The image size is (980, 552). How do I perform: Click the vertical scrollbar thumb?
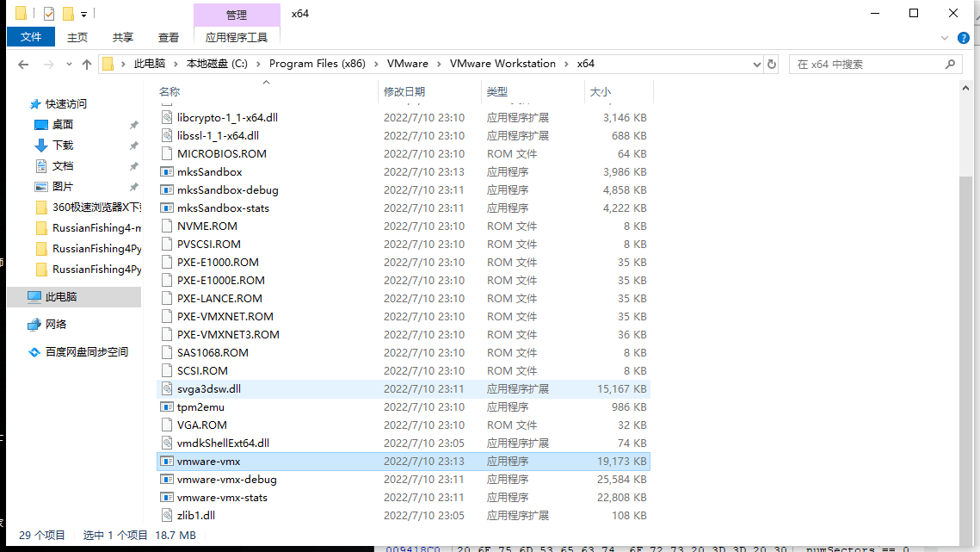click(965, 361)
